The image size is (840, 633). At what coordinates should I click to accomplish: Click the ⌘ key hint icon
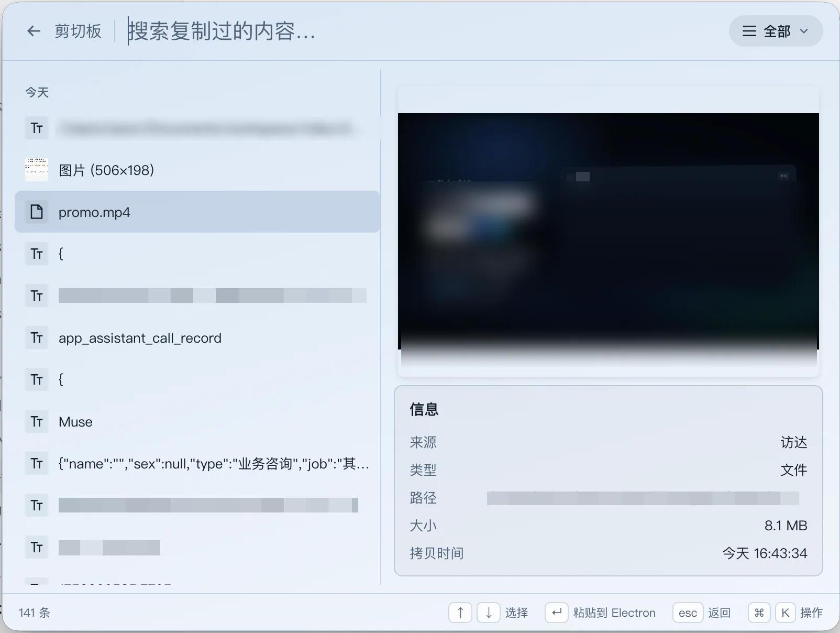tap(759, 613)
